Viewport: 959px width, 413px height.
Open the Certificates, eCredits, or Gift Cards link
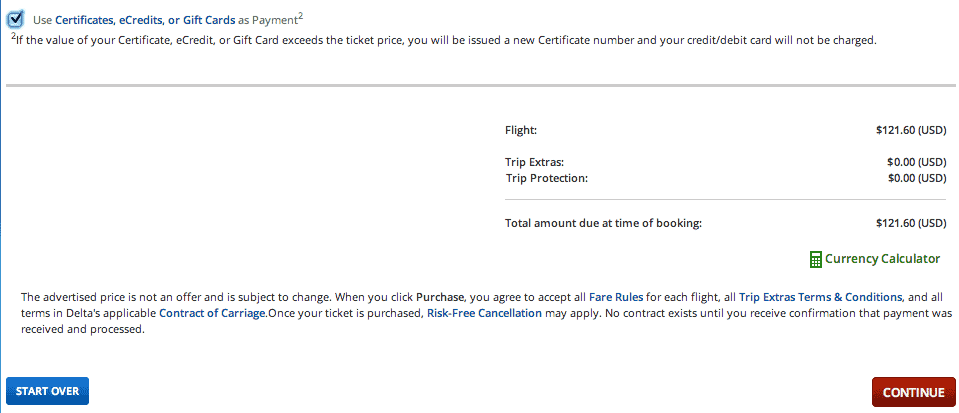coord(145,19)
